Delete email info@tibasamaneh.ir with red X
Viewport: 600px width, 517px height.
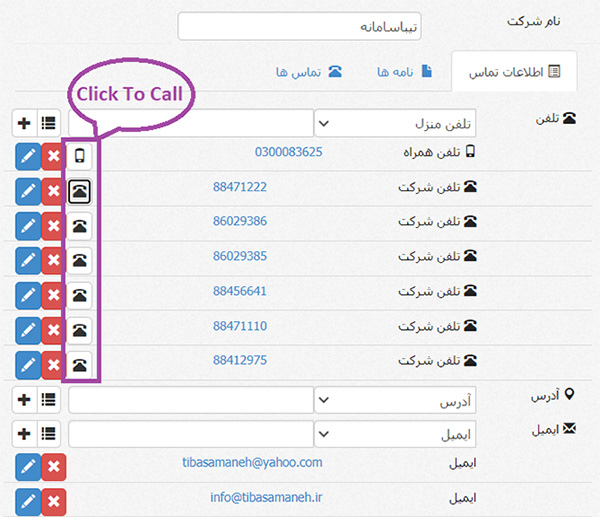tap(54, 502)
